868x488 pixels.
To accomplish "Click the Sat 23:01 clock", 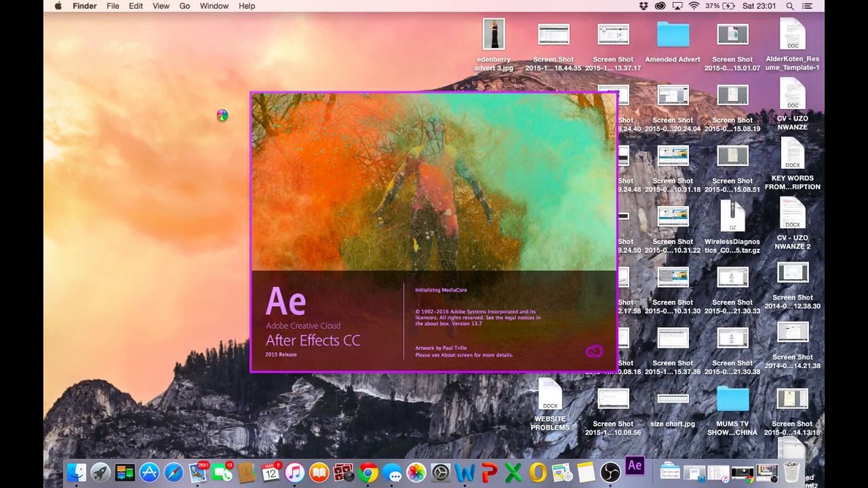I will tap(759, 6).
